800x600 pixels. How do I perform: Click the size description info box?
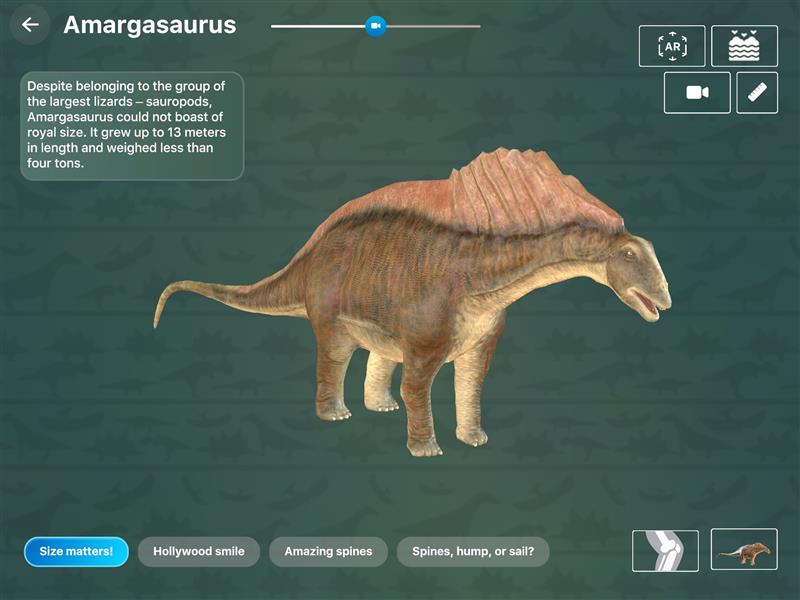pos(132,126)
